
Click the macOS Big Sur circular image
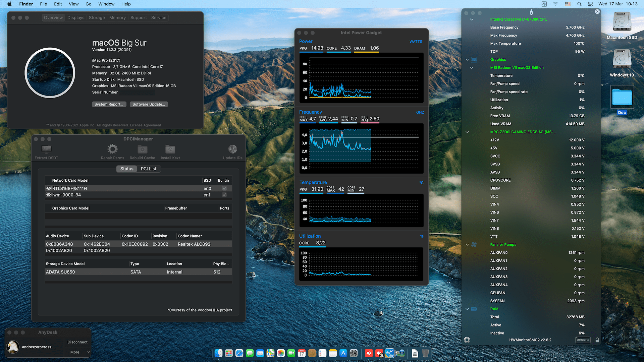50,73
